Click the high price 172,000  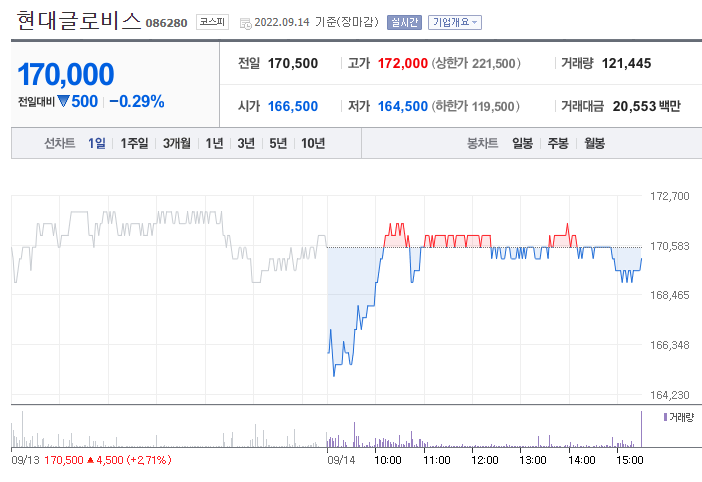402,64
